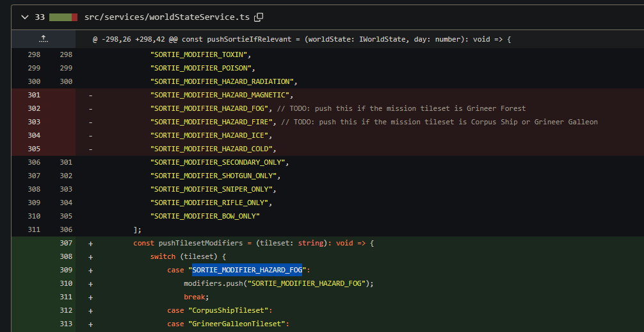This screenshot has height=332, width=644.
Task: Select added line number 309
Action: [65, 270]
